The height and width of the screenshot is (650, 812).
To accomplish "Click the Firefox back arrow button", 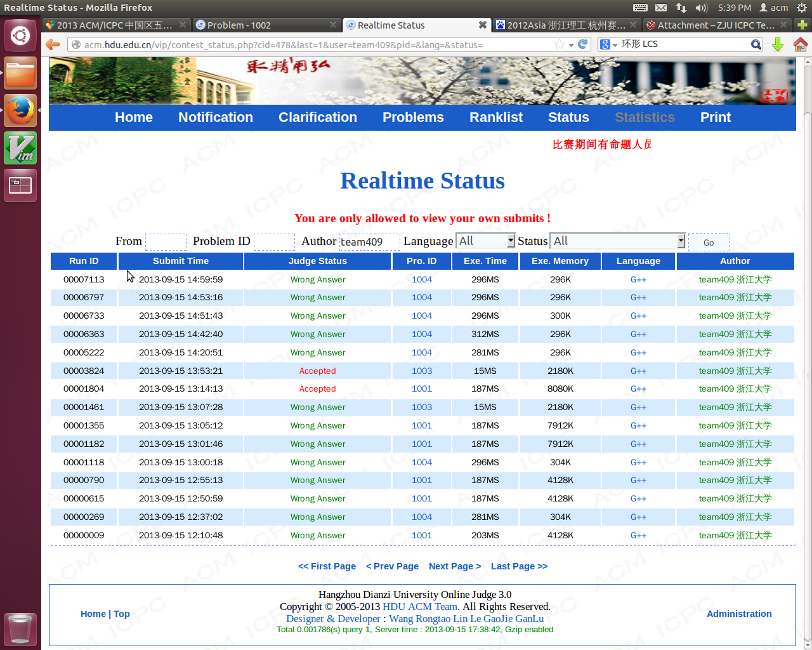I will click(53, 44).
